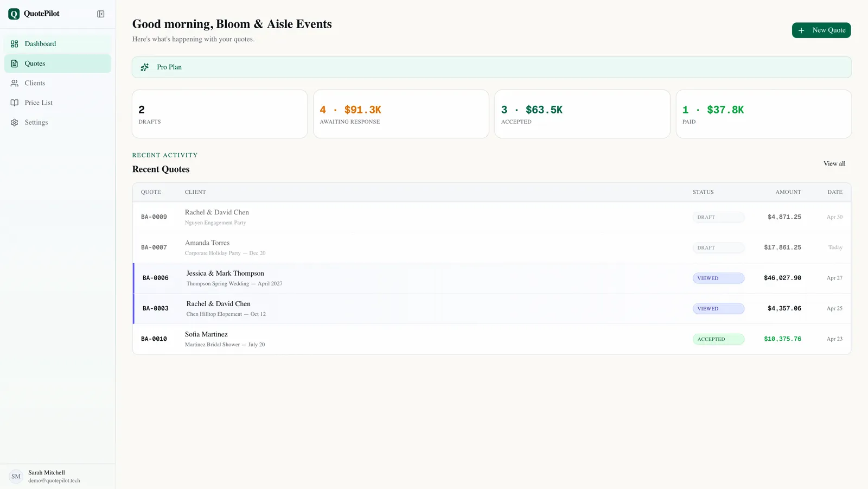Screen dimensions: 868x489
Task: Click the STATUS column header
Action: pos(703,192)
